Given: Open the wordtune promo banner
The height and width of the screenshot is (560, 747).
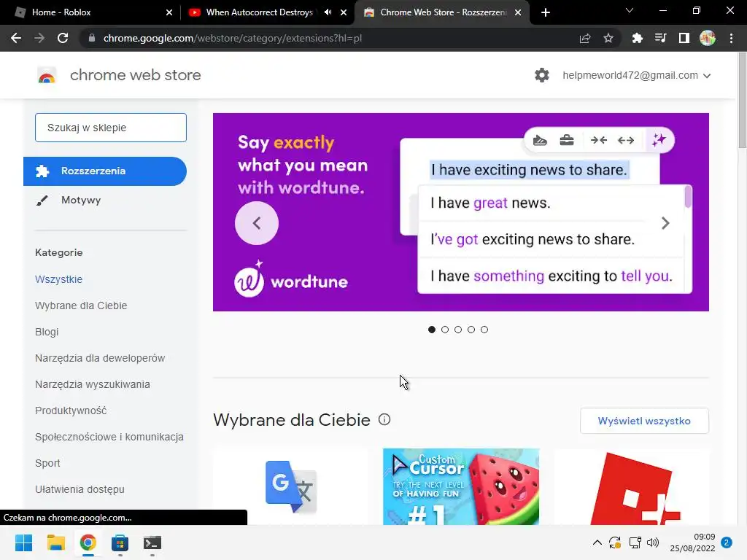Looking at the screenshot, I should point(461,212).
